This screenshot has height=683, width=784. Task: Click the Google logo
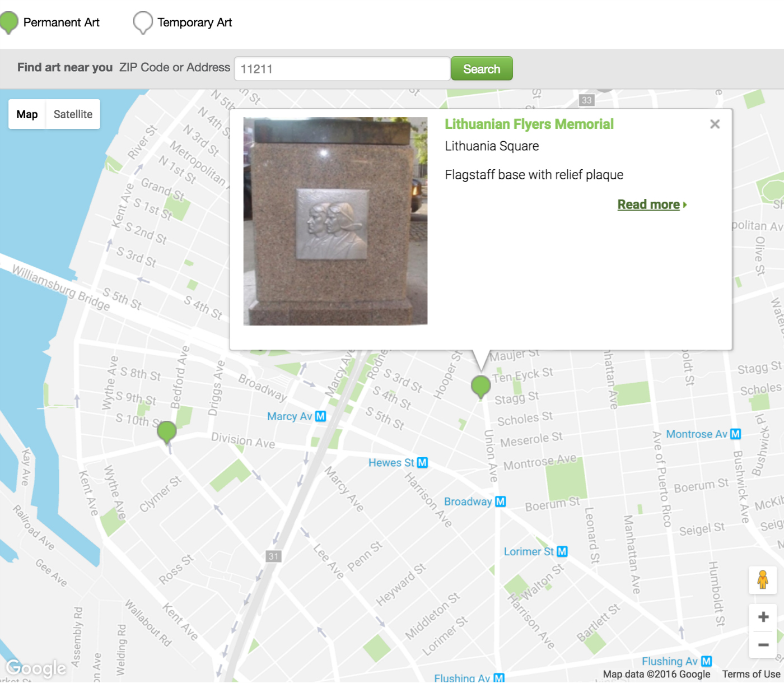pos(35,668)
